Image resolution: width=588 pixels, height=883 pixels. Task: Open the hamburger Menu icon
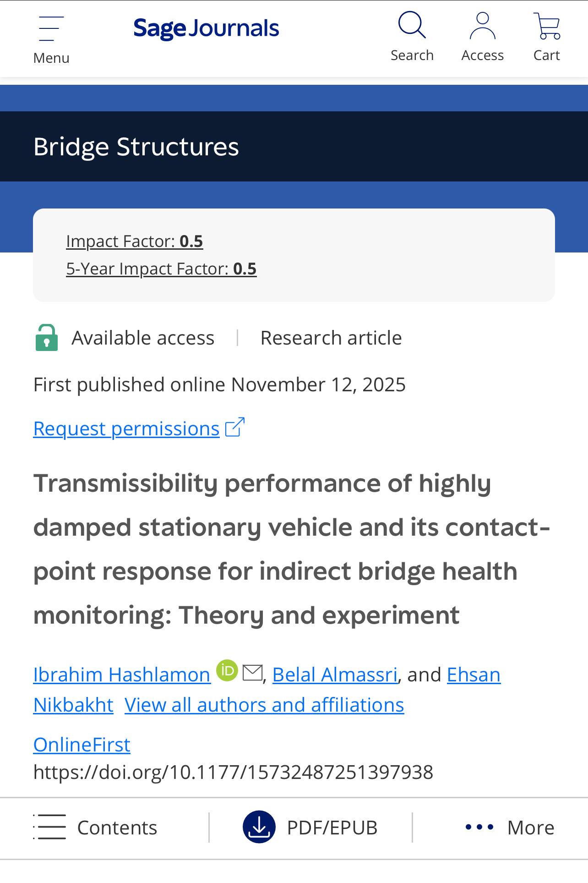coord(51,29)
